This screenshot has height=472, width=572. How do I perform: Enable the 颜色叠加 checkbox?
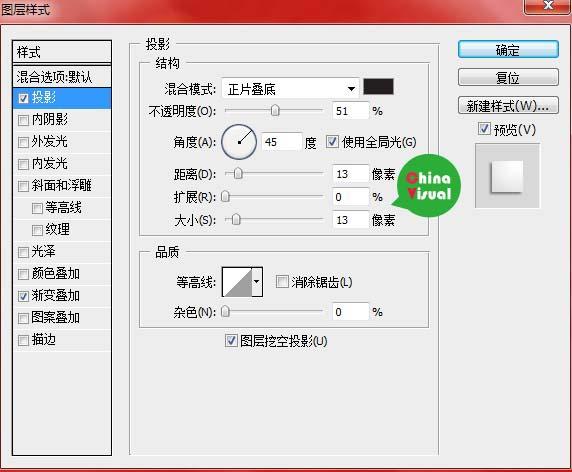click(x=23, y=274)
